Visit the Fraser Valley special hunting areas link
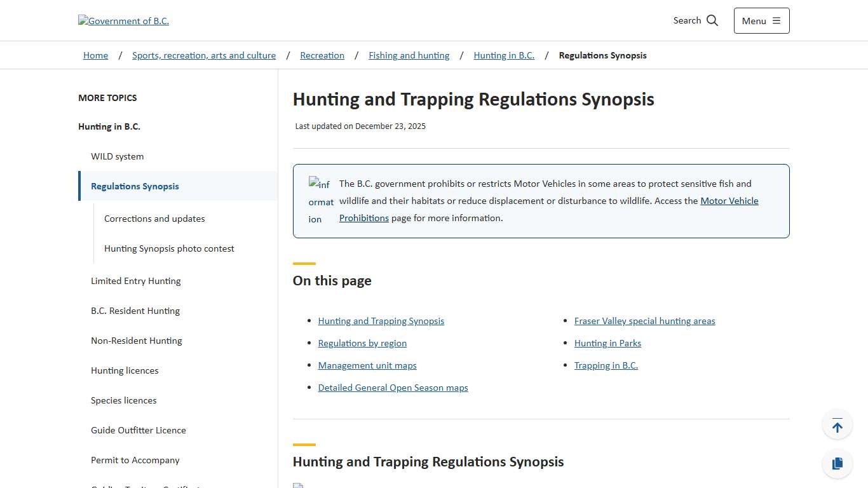This screenshot has height=488, width=868. [x=645, y=321]
